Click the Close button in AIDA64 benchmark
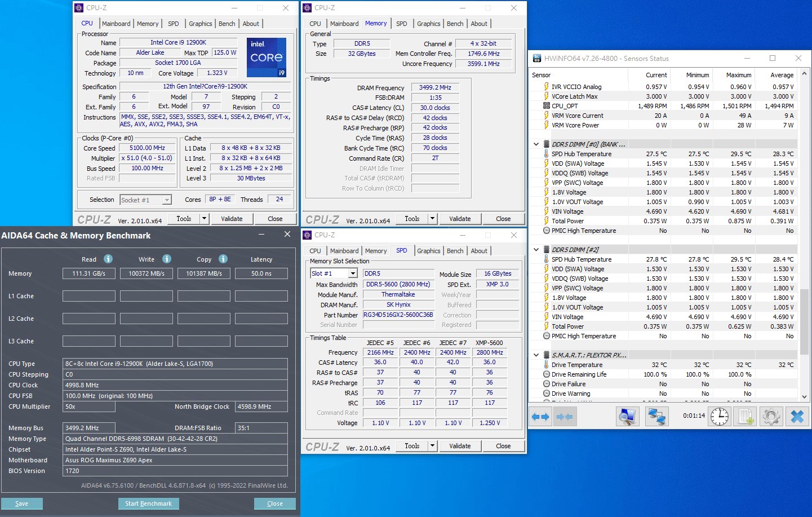Screen dimensions: 812x517 [275, 503]
